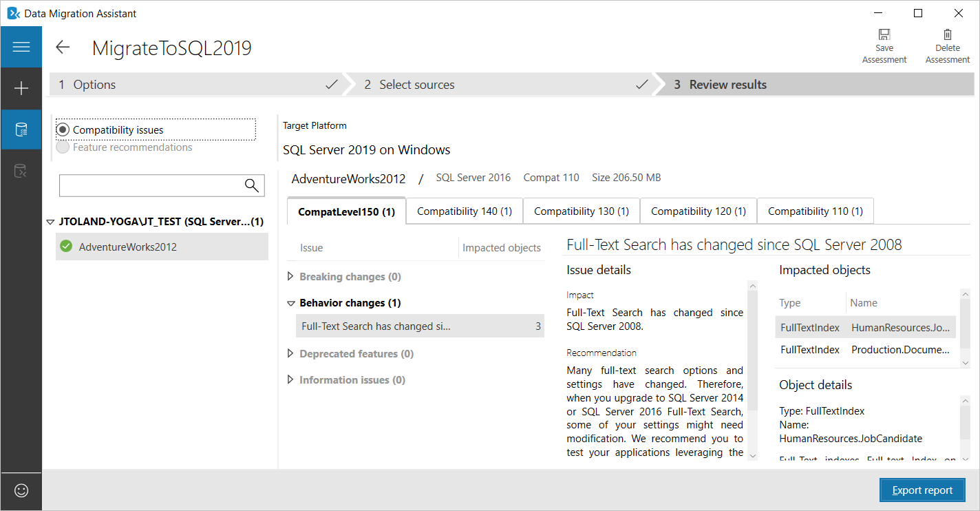Viewport: 980px width, 511px height.
Task: Open the Assessments database icon in sidebar
Action: point(21,129)
